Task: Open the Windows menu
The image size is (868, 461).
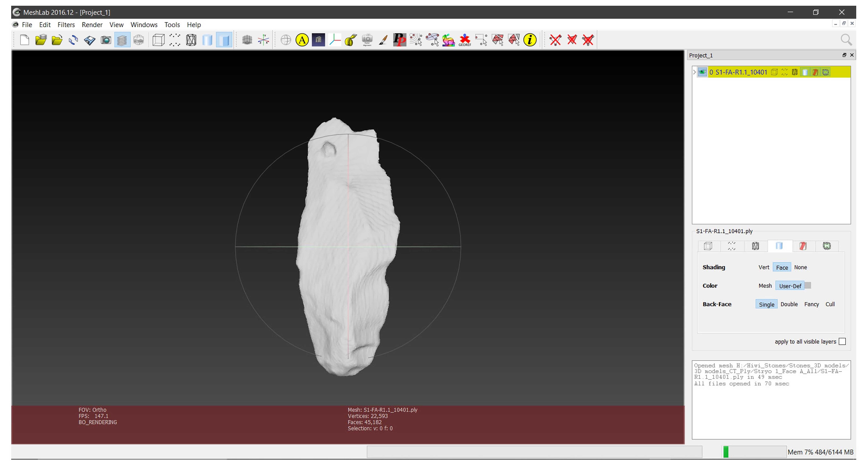Action: [144, 25]
